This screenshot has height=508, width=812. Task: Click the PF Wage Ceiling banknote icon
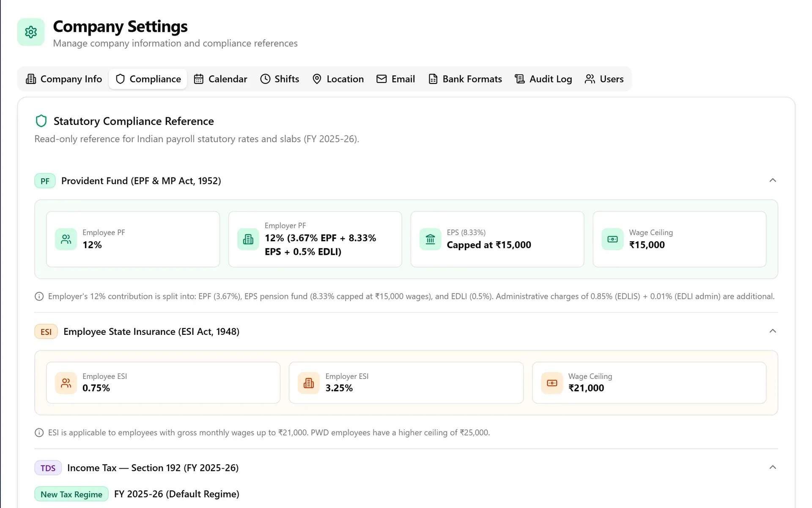612,239
